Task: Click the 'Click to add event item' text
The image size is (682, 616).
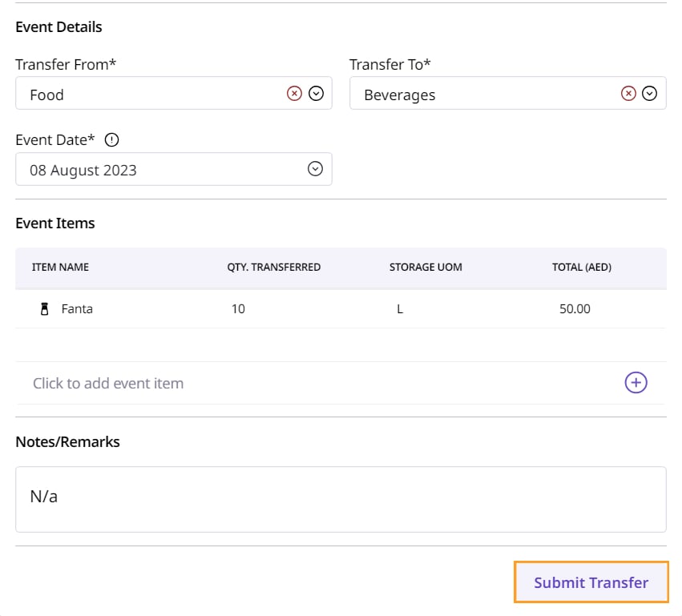Action: pos(108,384)
